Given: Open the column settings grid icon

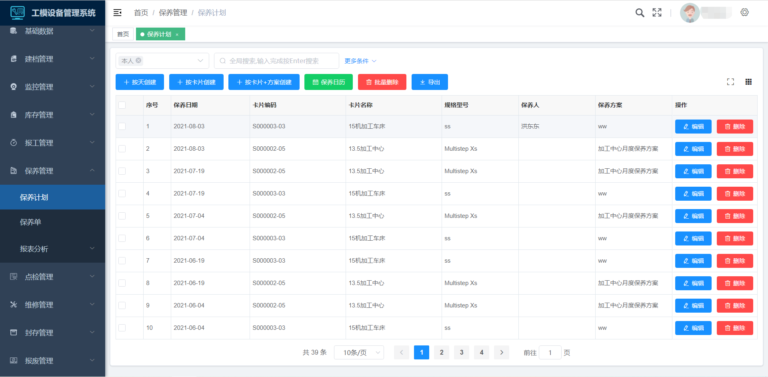Looking at the screenshot, I should (748, 82).
